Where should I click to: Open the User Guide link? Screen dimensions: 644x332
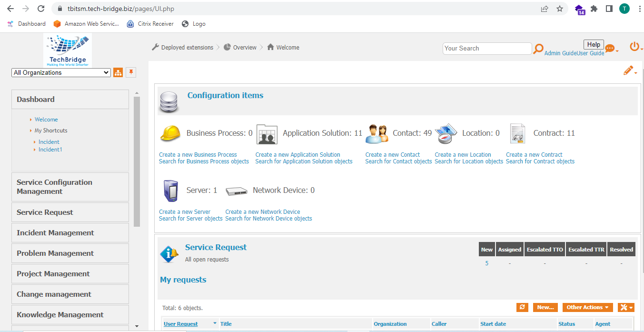[x=591, y=53]
